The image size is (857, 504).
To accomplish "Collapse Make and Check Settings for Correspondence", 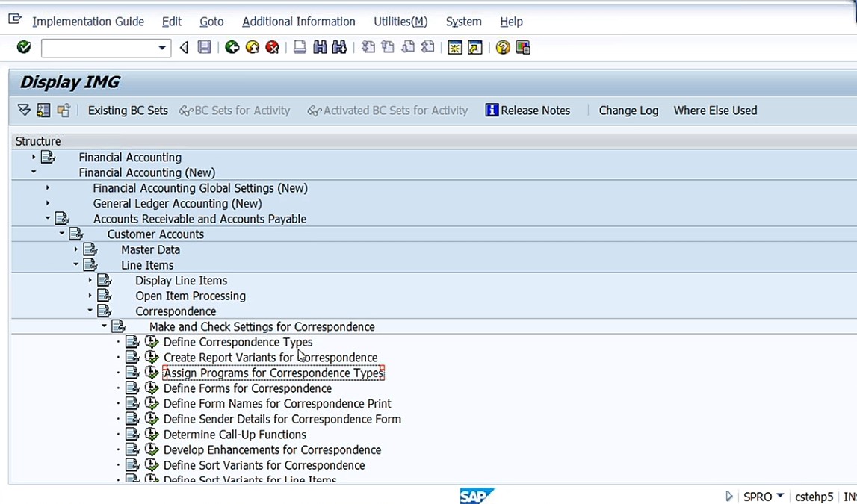I will [105, 326].
